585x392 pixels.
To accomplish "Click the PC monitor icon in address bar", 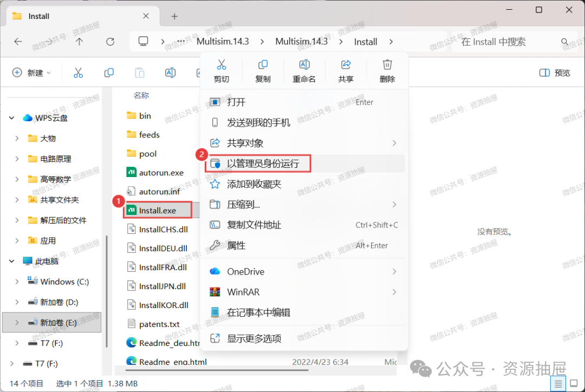I will [143, 41].
